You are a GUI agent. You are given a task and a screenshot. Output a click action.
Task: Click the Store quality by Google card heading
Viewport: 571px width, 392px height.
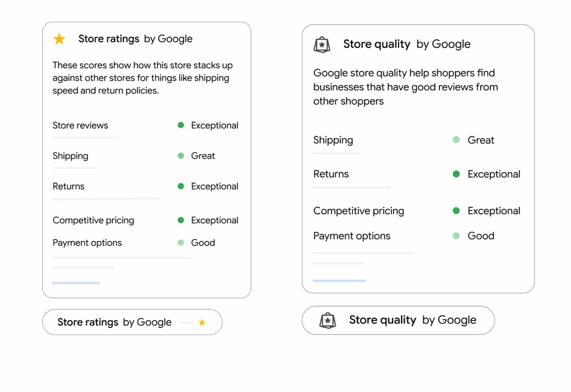[406, 44]
